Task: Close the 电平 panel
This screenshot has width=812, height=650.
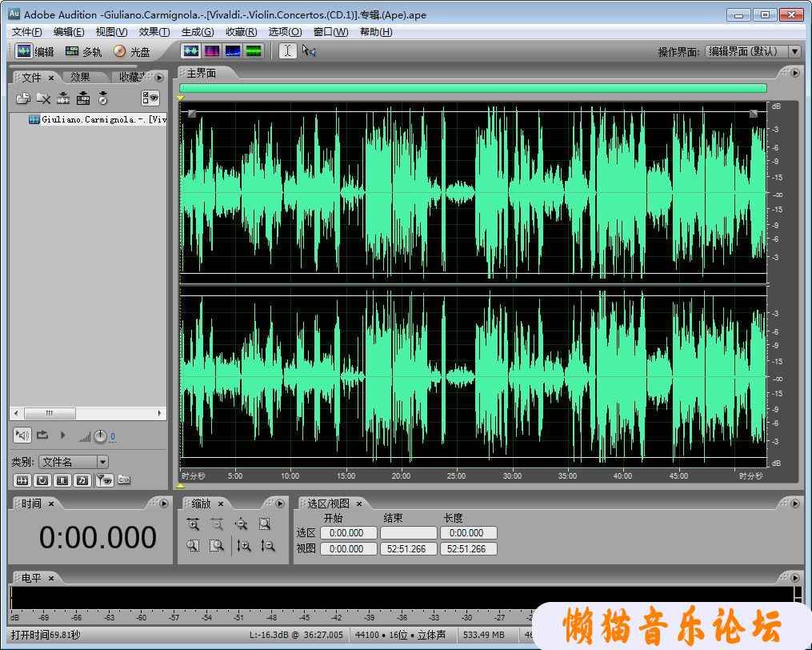Action: (x=51, y=578)
